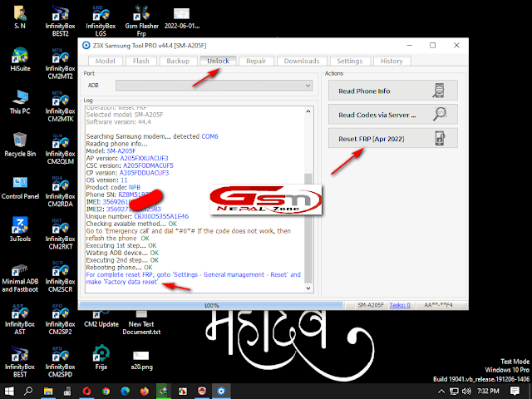Click Reset FRP [Apr 2022] button

[x=393, y=139]
